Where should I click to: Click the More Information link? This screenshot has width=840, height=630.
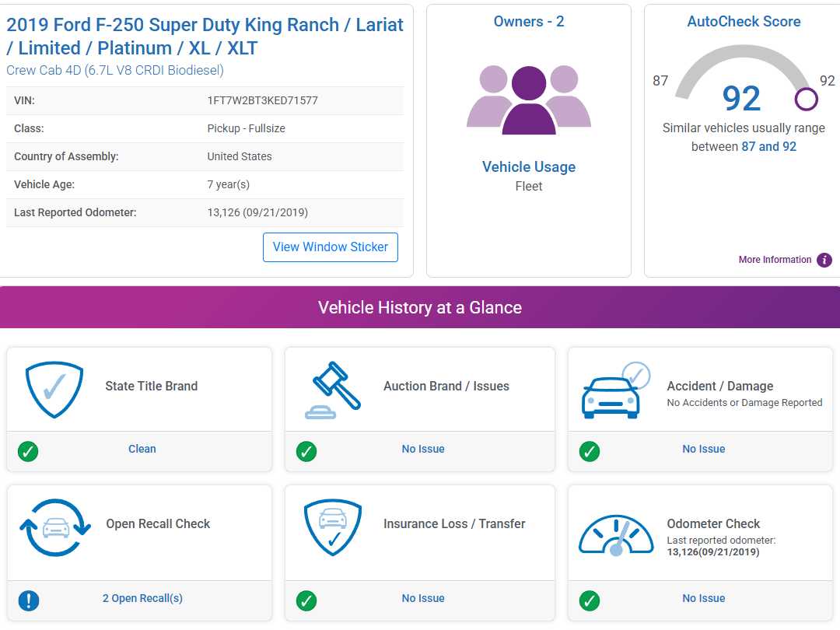pyautogui.click(x=775, y=261)
